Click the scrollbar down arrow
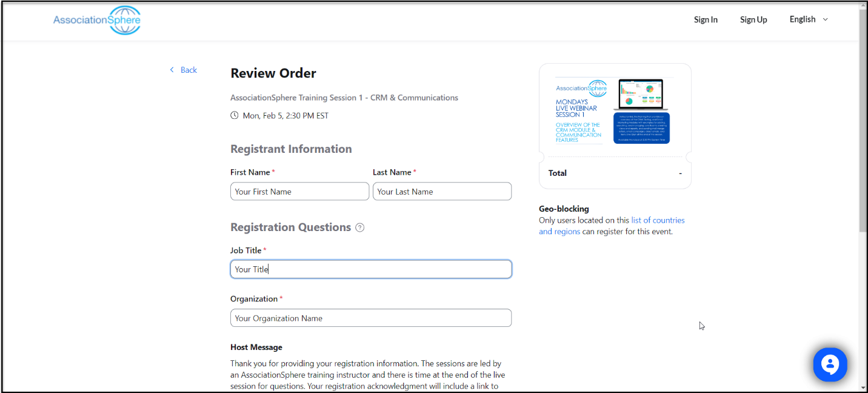The height and width of the screenshot is (393, 868). click(863, 388)
